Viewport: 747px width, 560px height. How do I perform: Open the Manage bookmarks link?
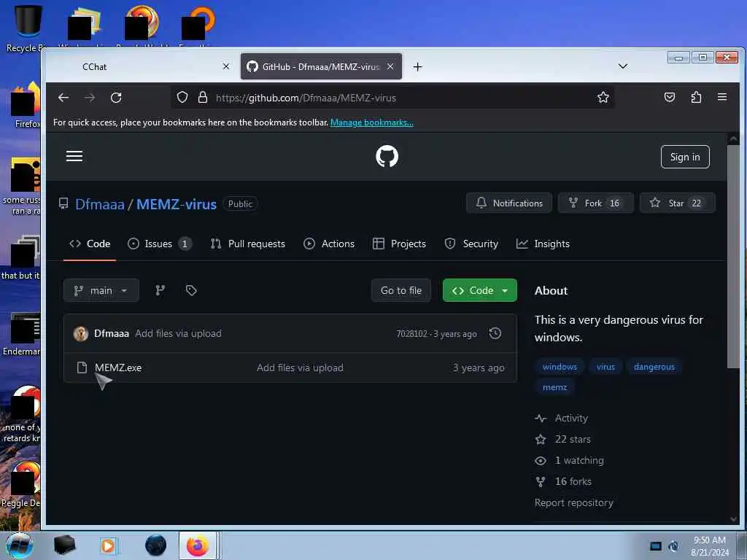pyautogui.click(x=371, y=122)
